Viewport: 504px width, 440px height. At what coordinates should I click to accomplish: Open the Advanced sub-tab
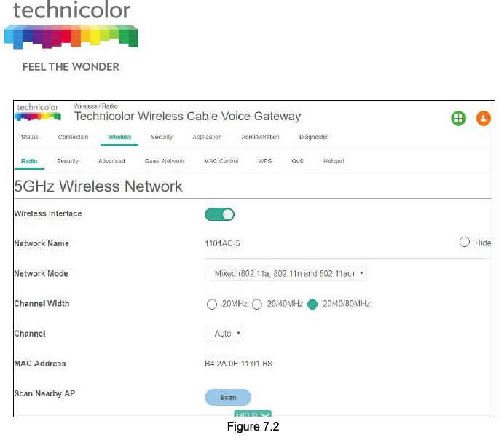coord(111,161)
